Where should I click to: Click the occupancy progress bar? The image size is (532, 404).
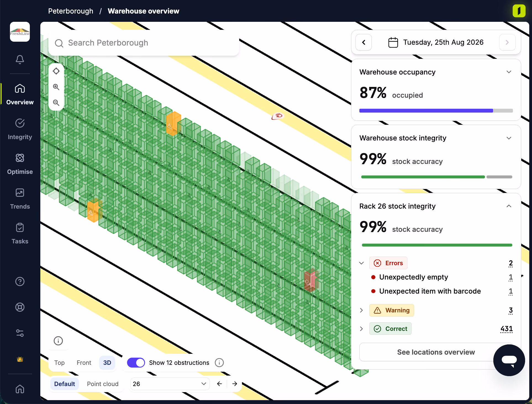pos(436,111)
